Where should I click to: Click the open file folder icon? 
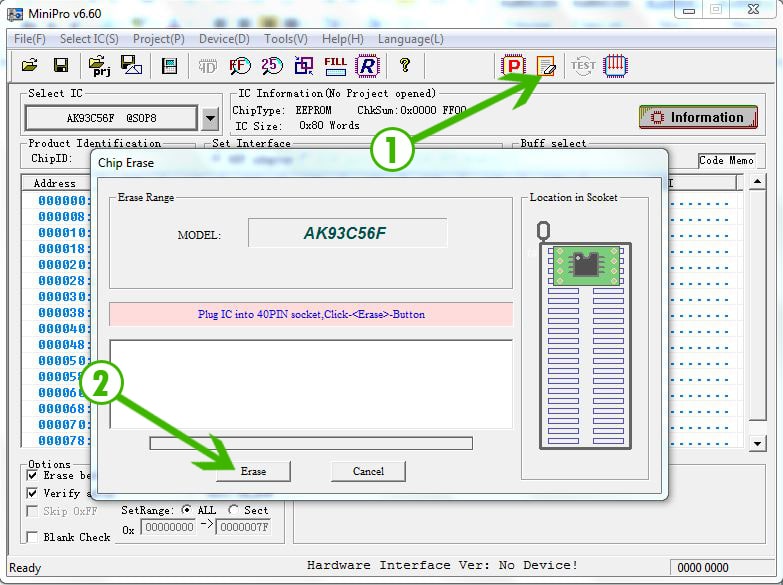click(30, 65)
